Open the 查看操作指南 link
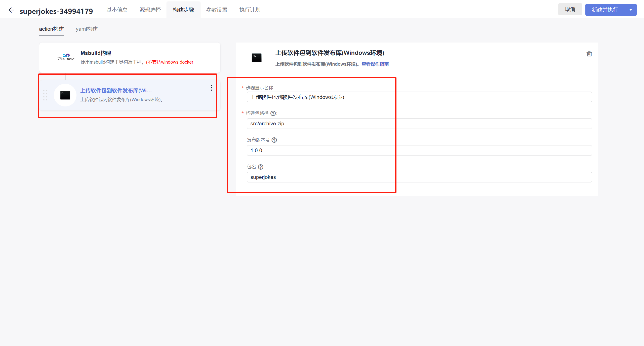644x346 pixels. pyautogui.click(x=375, y=64)
